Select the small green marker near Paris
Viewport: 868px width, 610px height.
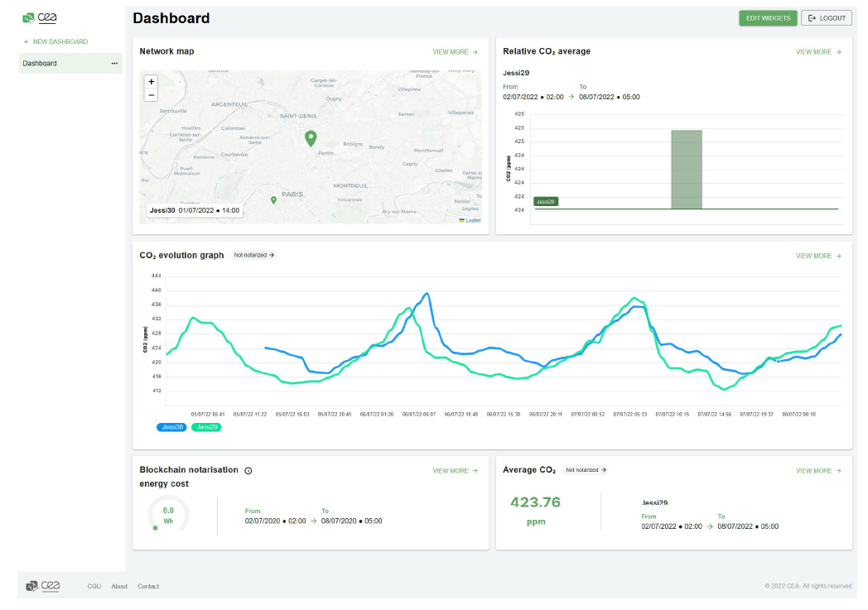[x=273, y=200]
